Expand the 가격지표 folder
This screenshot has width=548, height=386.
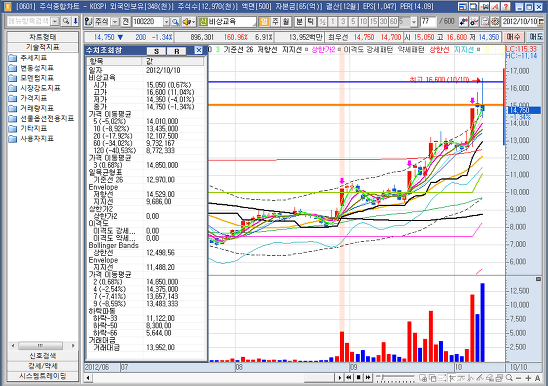(28, 98)
